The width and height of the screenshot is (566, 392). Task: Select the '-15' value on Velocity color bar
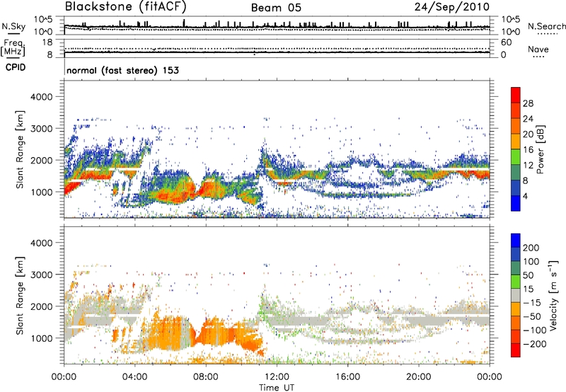tap(532, 302)
